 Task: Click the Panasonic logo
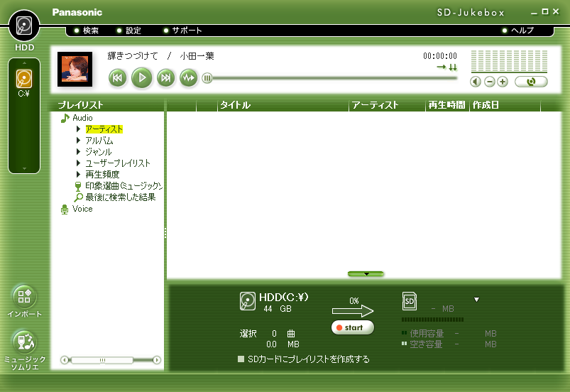point(77,12)
